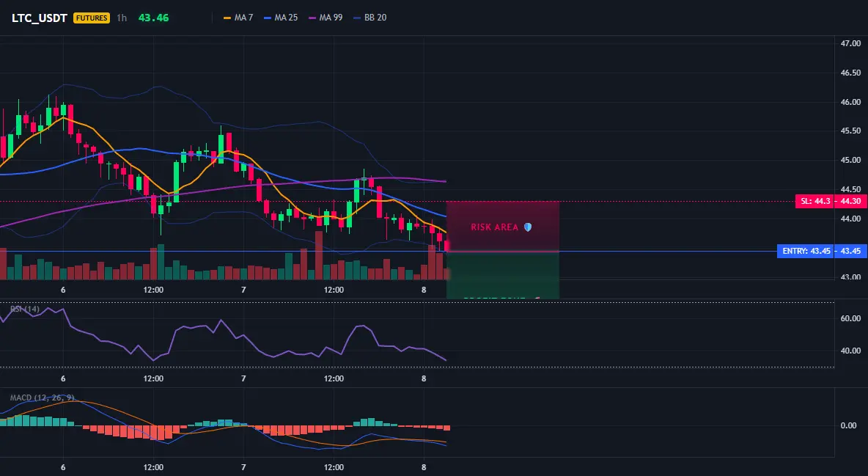Click the 45.50 price axis label
Image resolution: width=868 pixels, height=476 pixels.
pyautogui.click(x=850, y=131)
